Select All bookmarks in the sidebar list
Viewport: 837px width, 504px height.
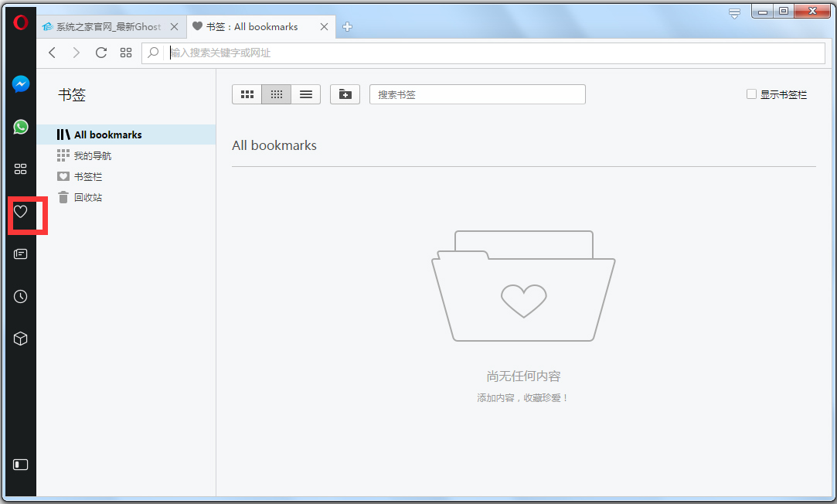click(x=127, y=135)
